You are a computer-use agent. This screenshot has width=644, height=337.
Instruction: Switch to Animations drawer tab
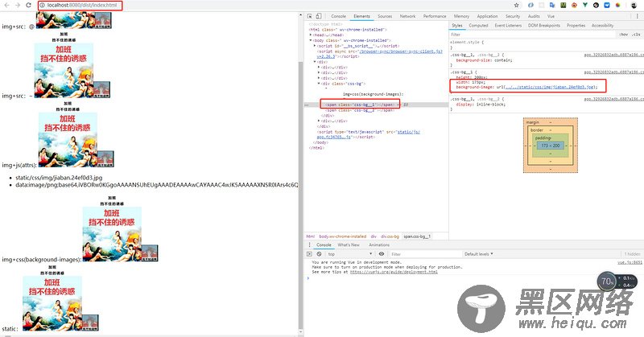(x=379, y=245)
